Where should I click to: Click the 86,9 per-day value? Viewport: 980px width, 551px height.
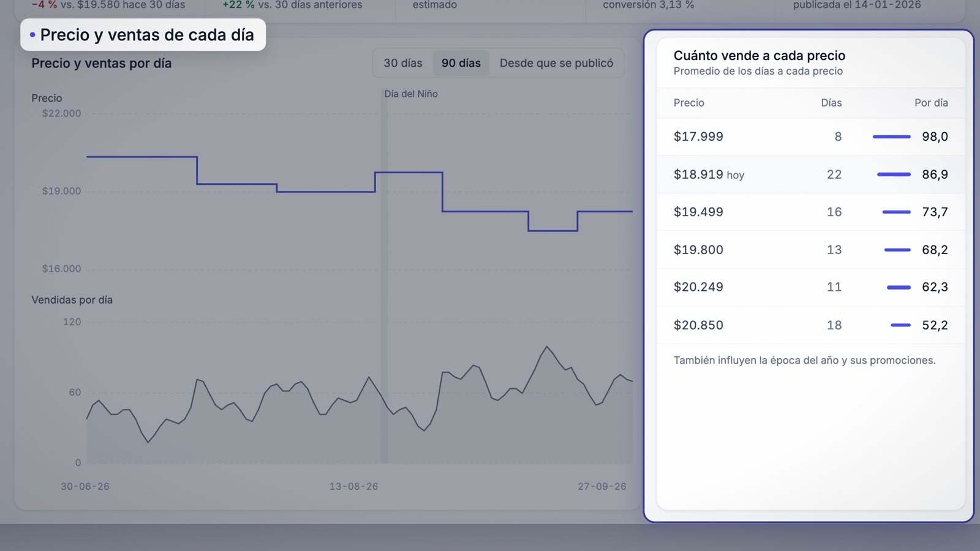pyautogui.click(x=935, y=174)
